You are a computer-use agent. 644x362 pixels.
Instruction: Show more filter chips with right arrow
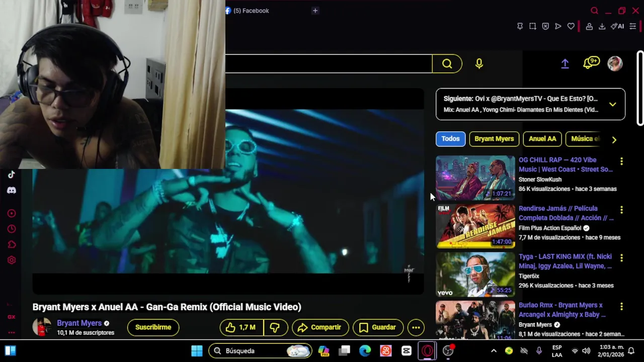click(614, 140)
